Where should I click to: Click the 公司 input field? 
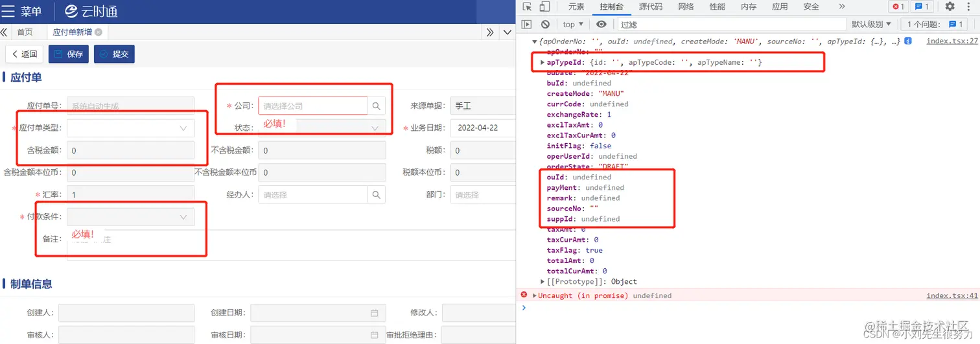pos(313,106)
